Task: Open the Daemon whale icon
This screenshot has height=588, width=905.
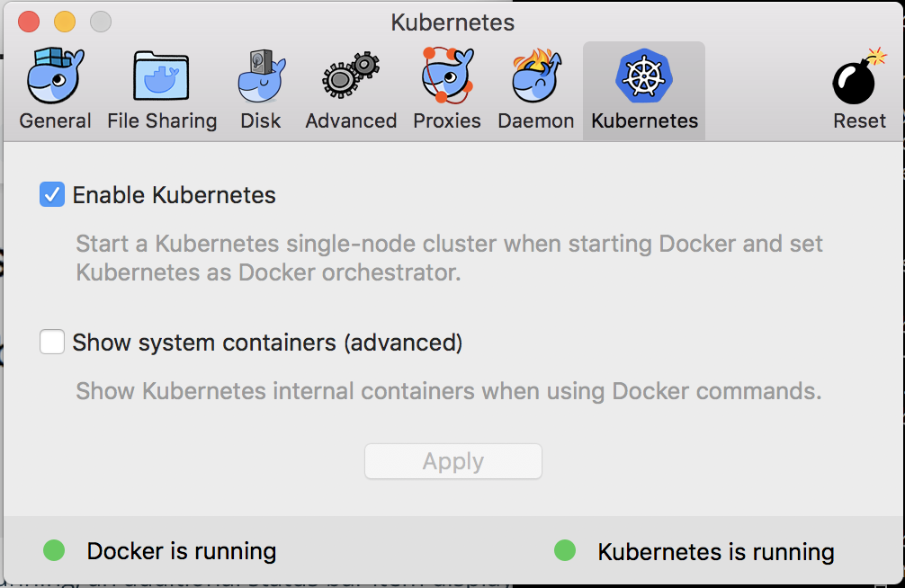Action: [x=536, y=77]
